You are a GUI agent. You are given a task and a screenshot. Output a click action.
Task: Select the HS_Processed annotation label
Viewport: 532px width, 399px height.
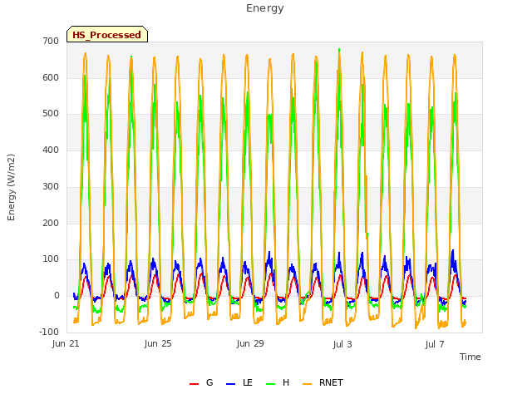coord(107,35)
